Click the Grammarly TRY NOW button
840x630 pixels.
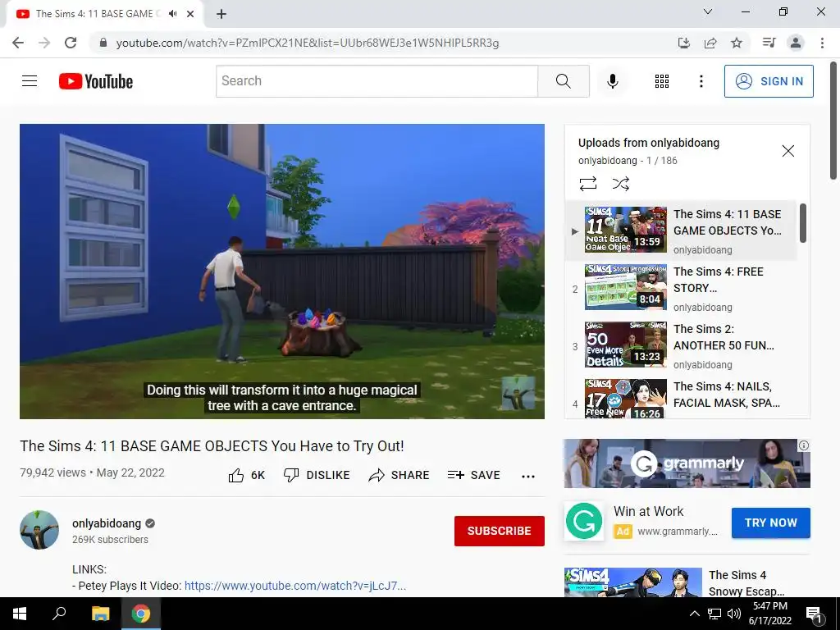tap(771, 523)
